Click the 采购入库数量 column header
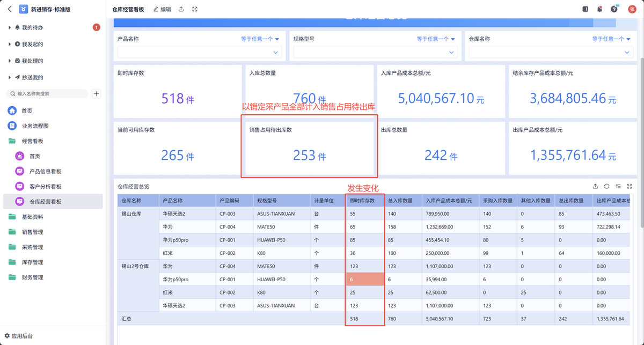The height and width of the screenshot is (345, 644). click(498, 200)
